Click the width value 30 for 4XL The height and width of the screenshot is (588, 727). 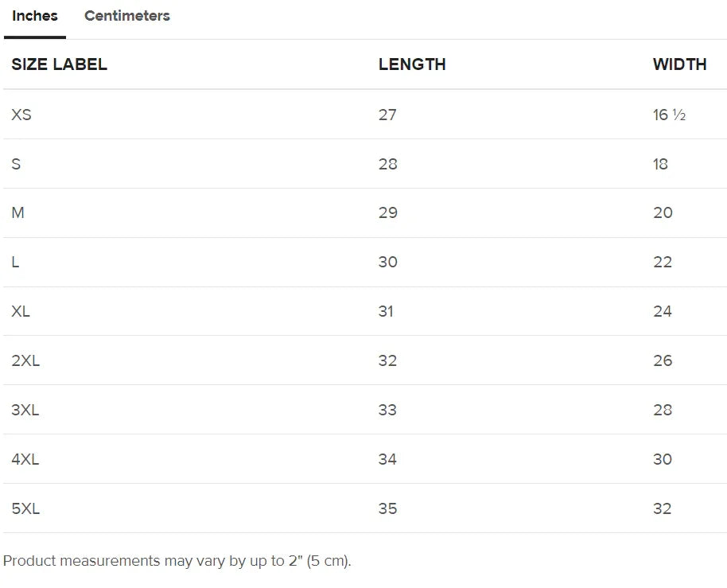(663, 459)
